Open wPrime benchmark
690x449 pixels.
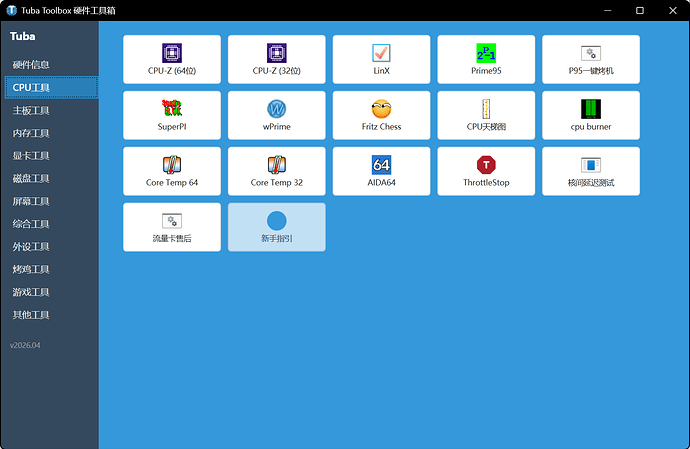click(x=277, y=115)
